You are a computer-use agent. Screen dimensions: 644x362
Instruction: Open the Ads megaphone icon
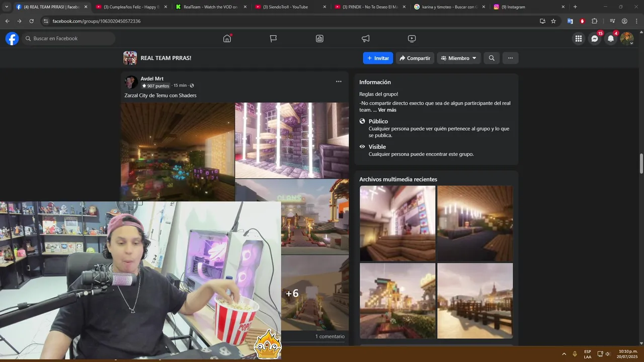click(366, 38)
